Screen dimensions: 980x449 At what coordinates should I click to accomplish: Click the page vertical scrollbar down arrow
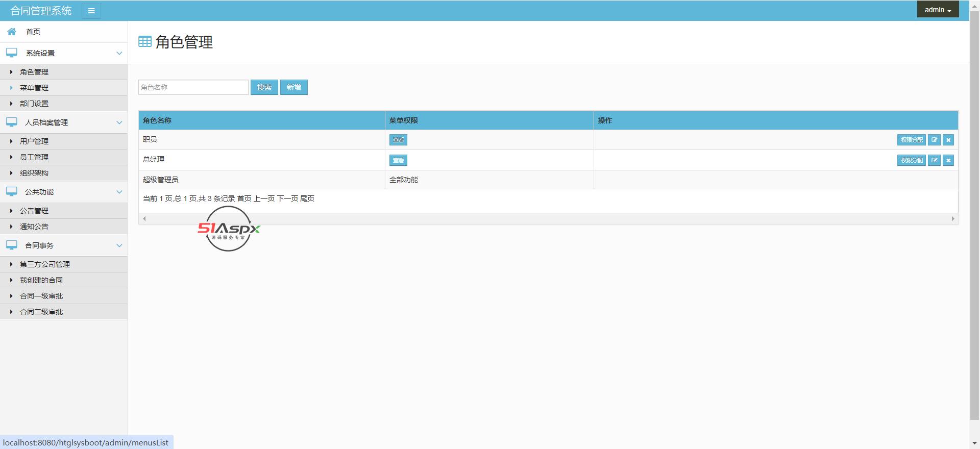pyautogui.click(x=974, y=443)
